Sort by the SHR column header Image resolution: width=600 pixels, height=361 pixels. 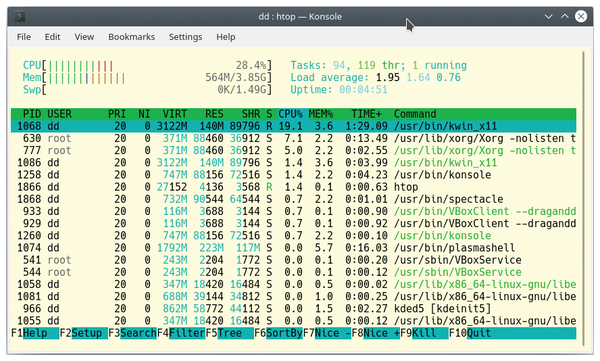click(251, 114)
